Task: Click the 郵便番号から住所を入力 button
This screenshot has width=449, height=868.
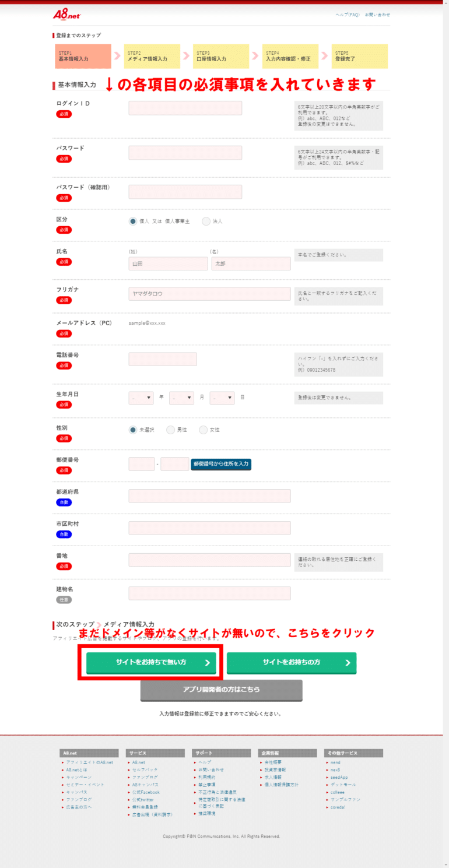Action: [221, 464]
